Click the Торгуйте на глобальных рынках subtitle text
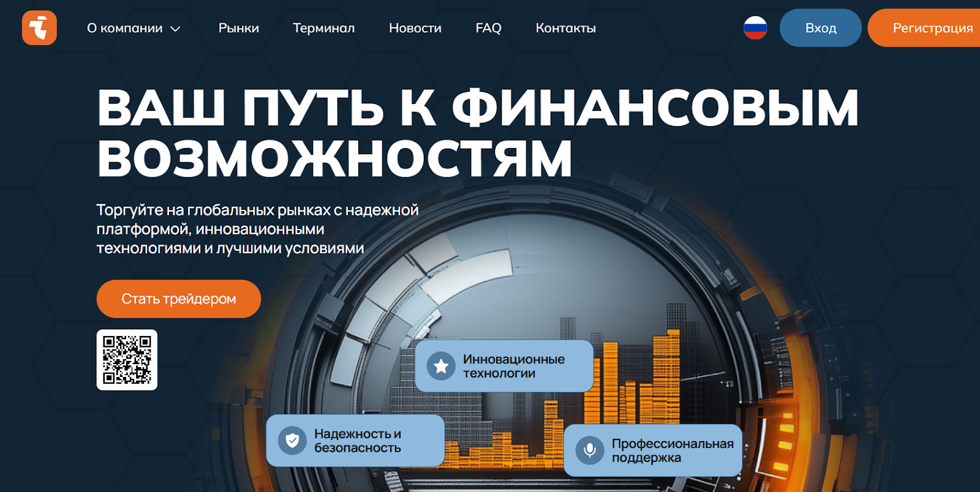The image size is (980, 492). point(258,229)
